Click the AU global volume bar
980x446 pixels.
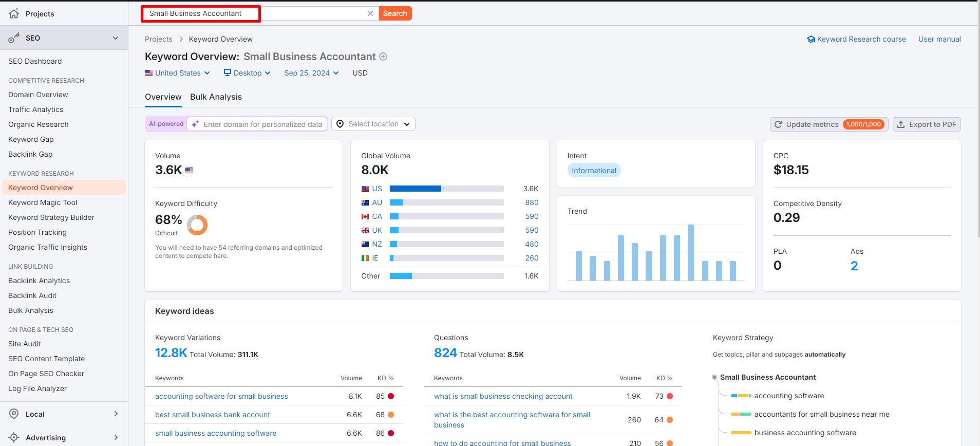click(x=446, y=202)
